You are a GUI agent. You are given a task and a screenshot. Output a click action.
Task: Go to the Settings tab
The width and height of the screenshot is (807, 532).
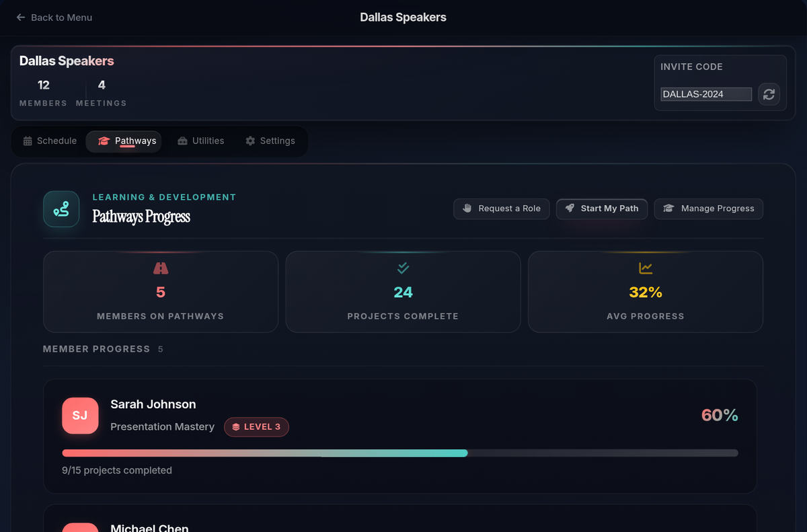[x=270, y=141]
